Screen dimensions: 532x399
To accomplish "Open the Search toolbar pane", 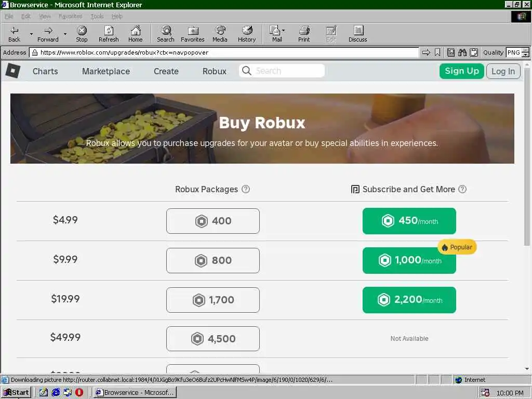I will click(166, 34).
